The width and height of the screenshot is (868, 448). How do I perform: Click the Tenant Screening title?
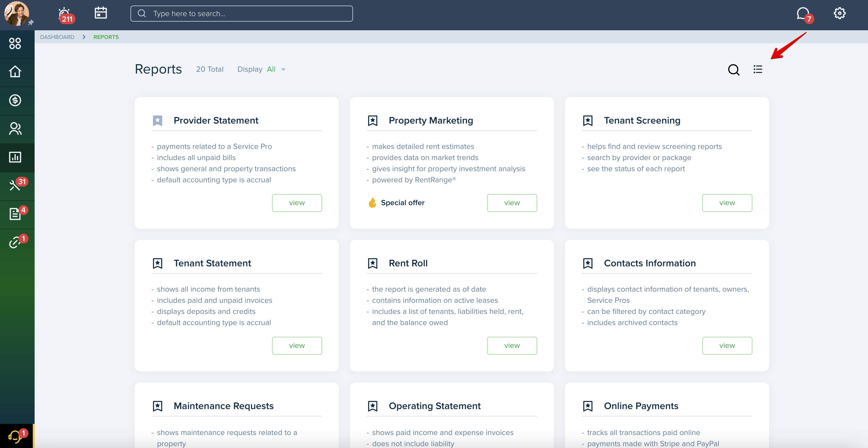coord(642,120)
